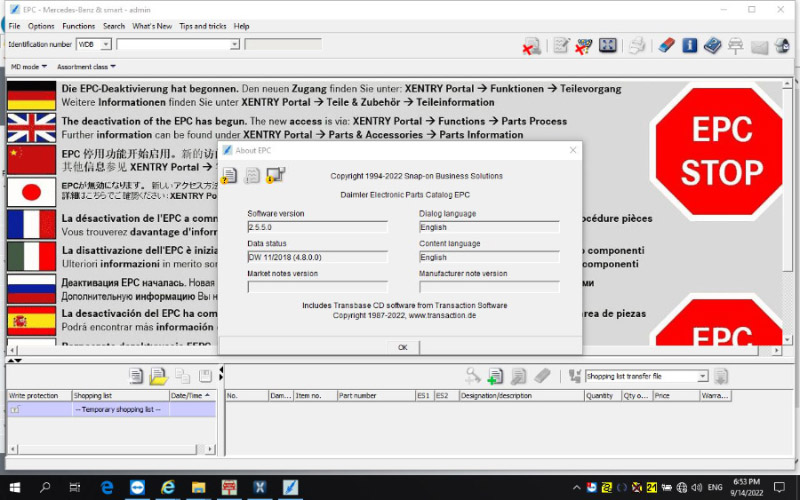800x500 pixels.
Task: Open the Options menu
Action: [x=41, y=26]
